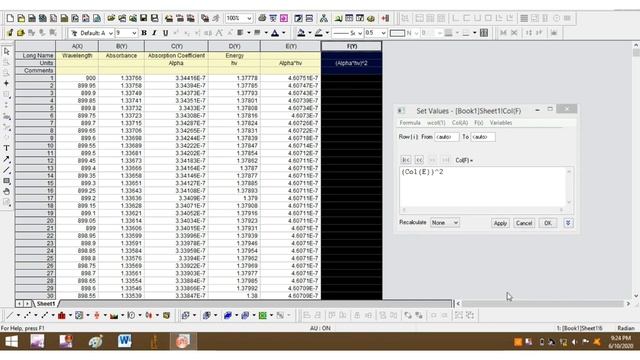The width and height of the screenshot is (640, 360).
Task: Toggle Italic text formatting
Action: pyautogui.click(x=154, y=33)
